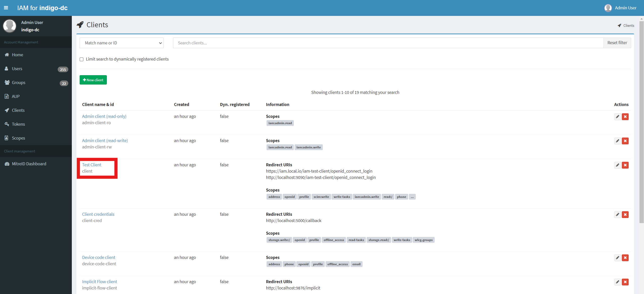Screen dimensions: 644x294
Task: Open the sidebar hamburger menu
Action: point(6,8)
